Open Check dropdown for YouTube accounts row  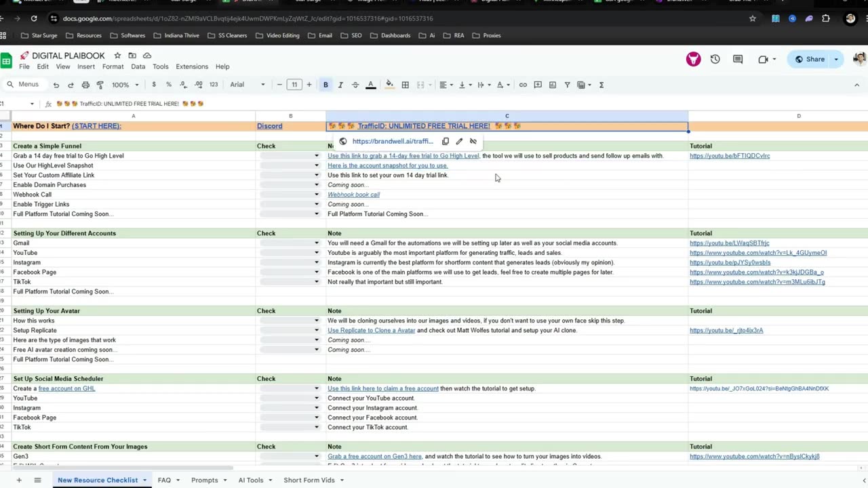pos(316,253)
